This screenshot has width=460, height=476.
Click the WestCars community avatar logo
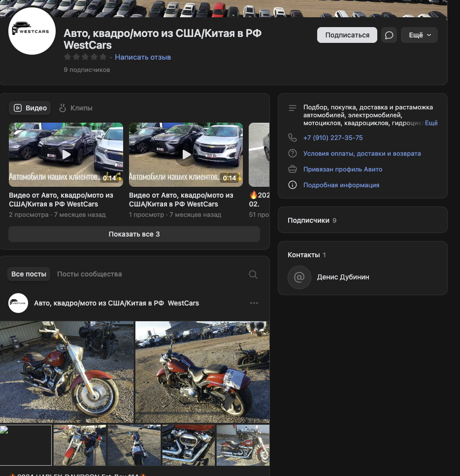(x=32, y=31)
